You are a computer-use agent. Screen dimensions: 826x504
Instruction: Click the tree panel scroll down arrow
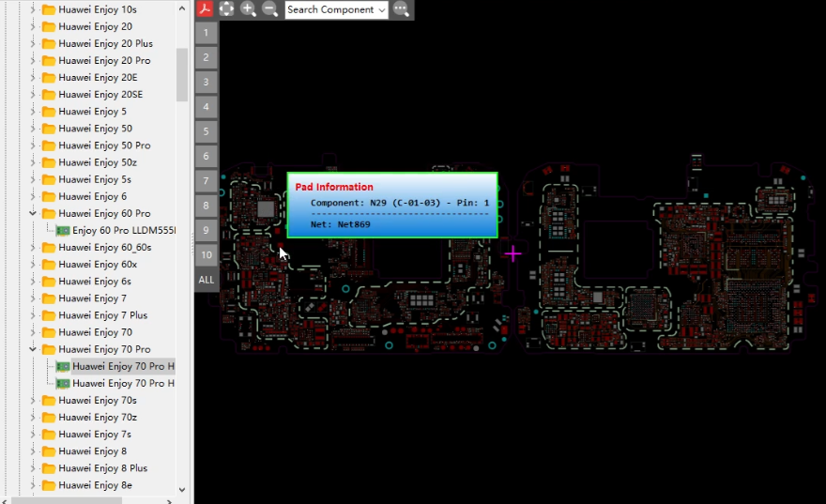pos(182,489)
